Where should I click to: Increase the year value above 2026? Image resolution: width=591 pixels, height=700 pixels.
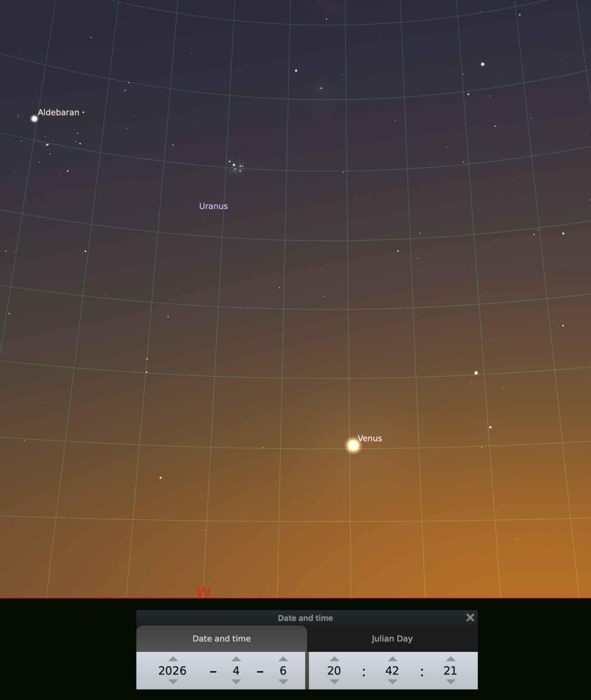(x=173, y=659)
